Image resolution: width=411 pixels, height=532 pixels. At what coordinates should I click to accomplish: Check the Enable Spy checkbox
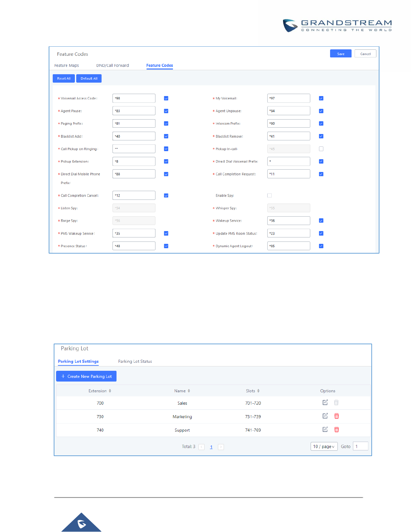(269, 195)
